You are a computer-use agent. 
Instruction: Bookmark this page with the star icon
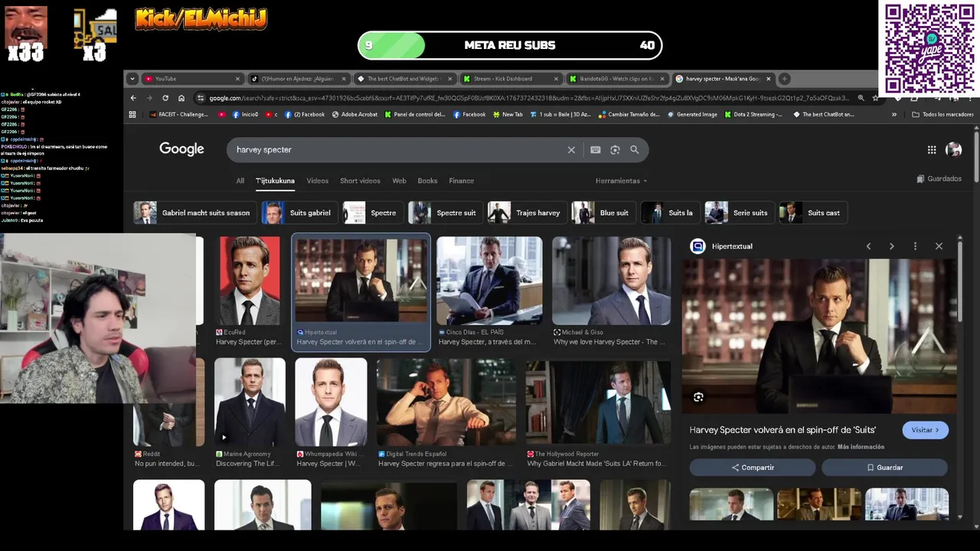(876, 98)
